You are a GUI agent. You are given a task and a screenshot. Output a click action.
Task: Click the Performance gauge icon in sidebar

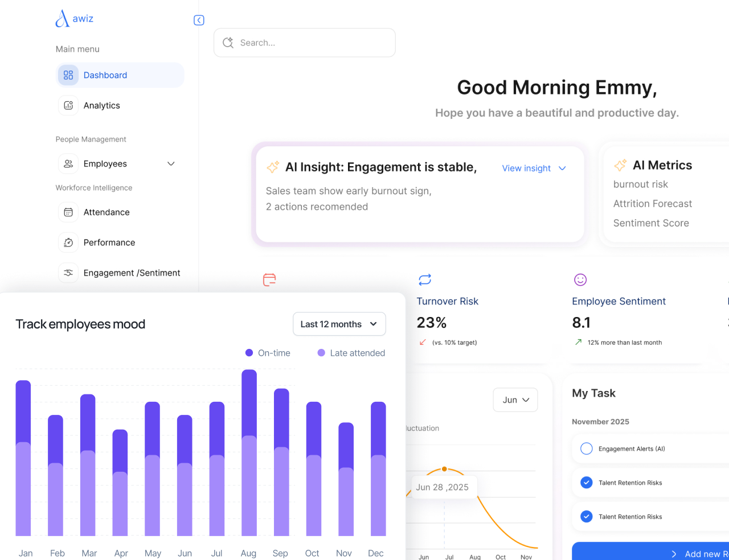pyautogui.click(x=68, y=242)
